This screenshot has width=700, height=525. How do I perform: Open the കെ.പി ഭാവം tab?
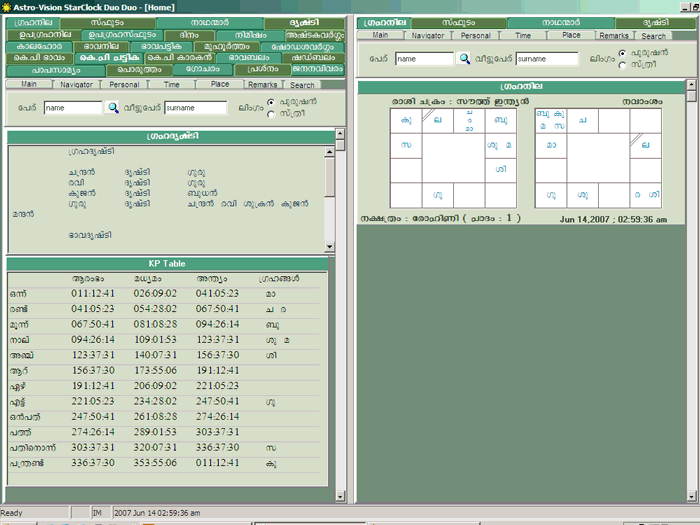coord(39,58)
